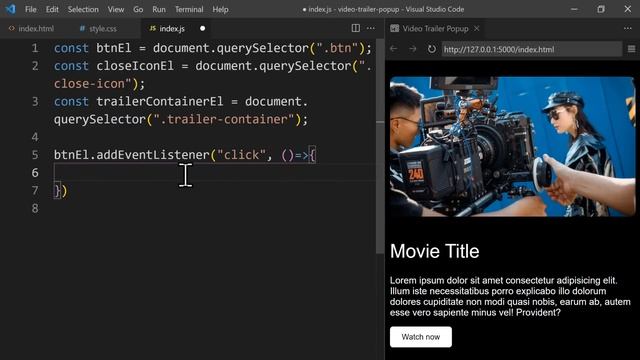The width and height of the screenshot is (640, 360).
Task: Click the ".trailer-container" string
Action: coord(224,119)
